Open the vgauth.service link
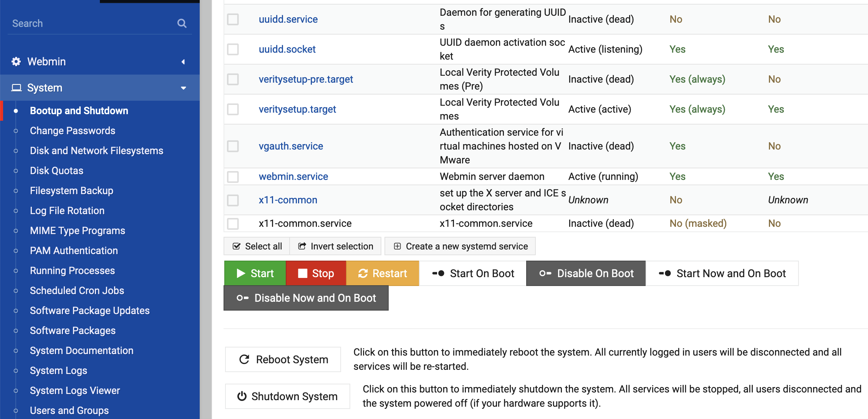Image resolution: width=868 pixels, height=419 pixels. pyautogui.click(x=291, y=146)
